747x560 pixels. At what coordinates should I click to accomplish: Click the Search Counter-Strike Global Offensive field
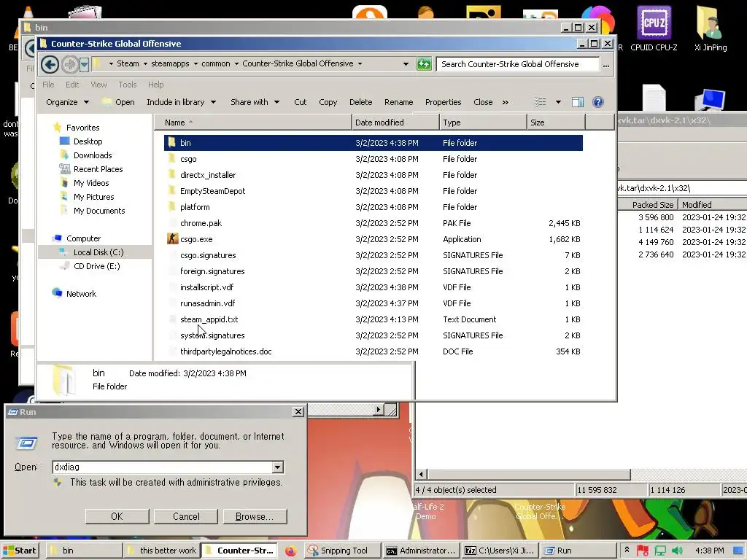click(x=517, y=64)
